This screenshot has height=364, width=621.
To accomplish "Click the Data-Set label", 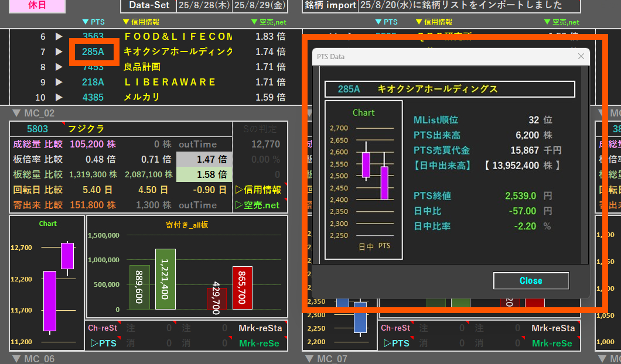I will click(x=149, y=5).
